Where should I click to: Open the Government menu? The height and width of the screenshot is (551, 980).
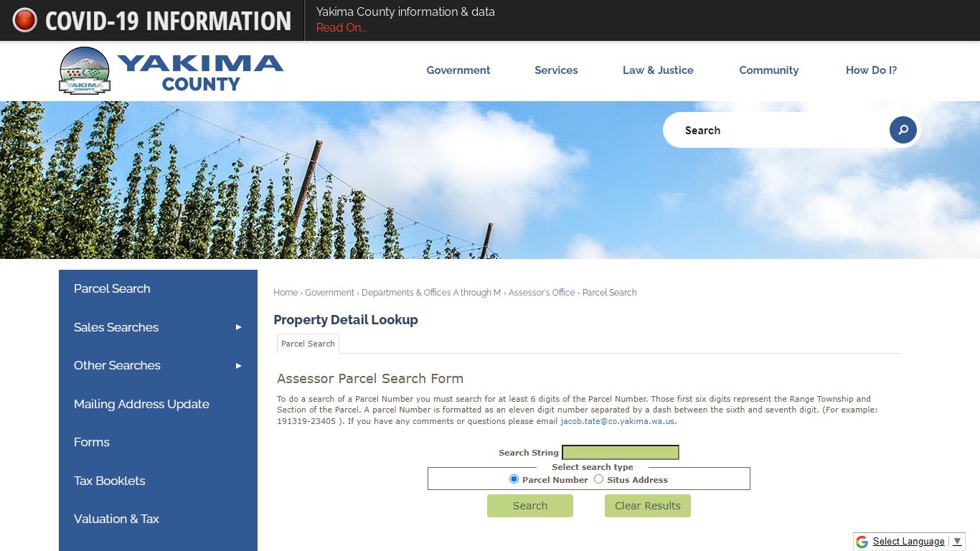458,70
